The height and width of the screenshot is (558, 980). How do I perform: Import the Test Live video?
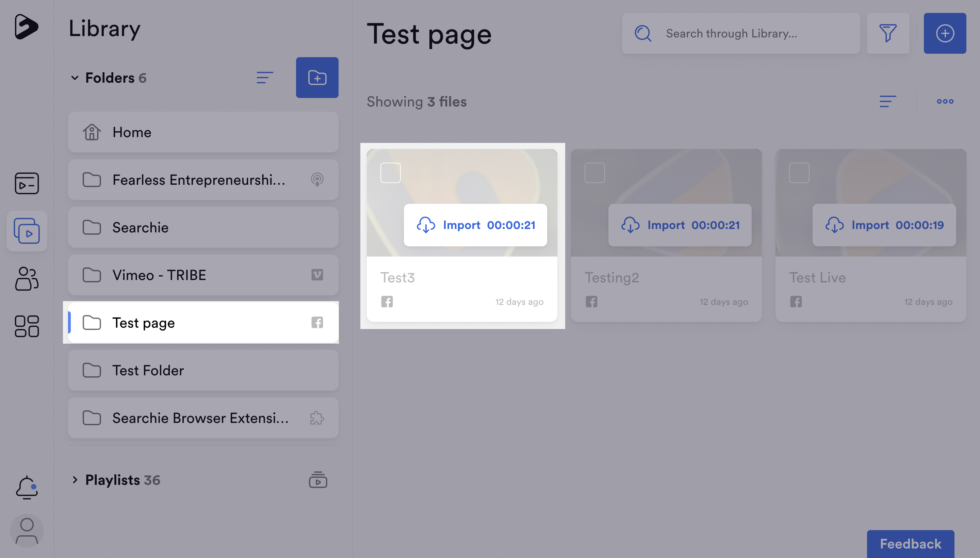884,225
